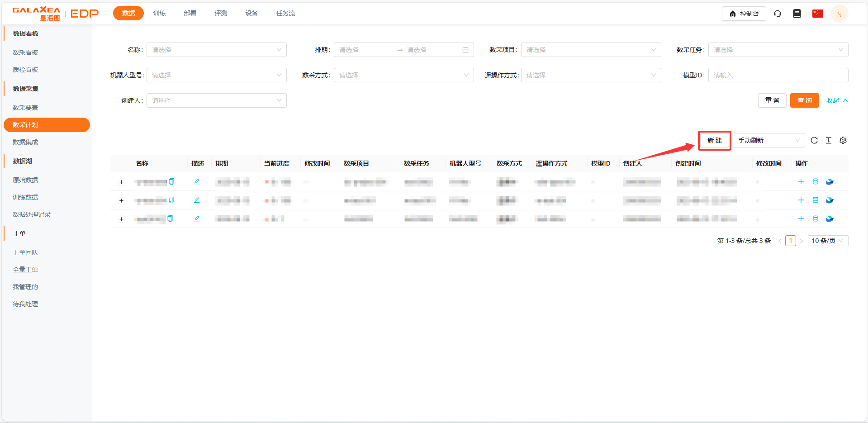Click the orange 查询 button

tap(804, 100)
